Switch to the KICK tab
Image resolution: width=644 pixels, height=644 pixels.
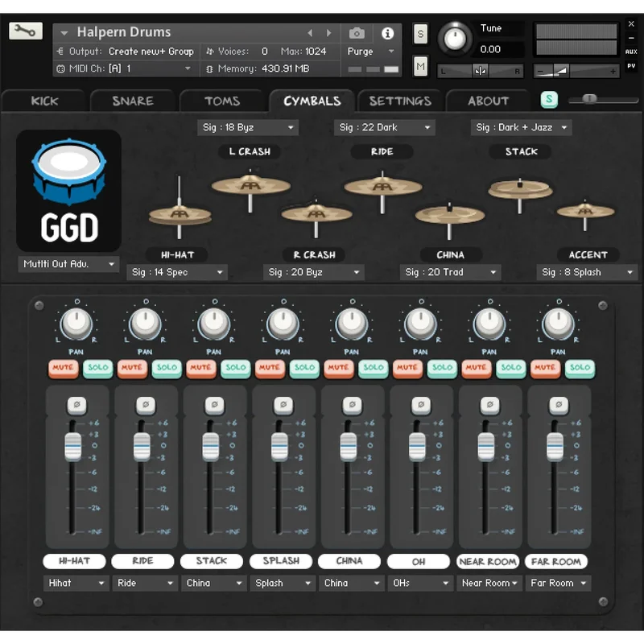tap(44, 101)
